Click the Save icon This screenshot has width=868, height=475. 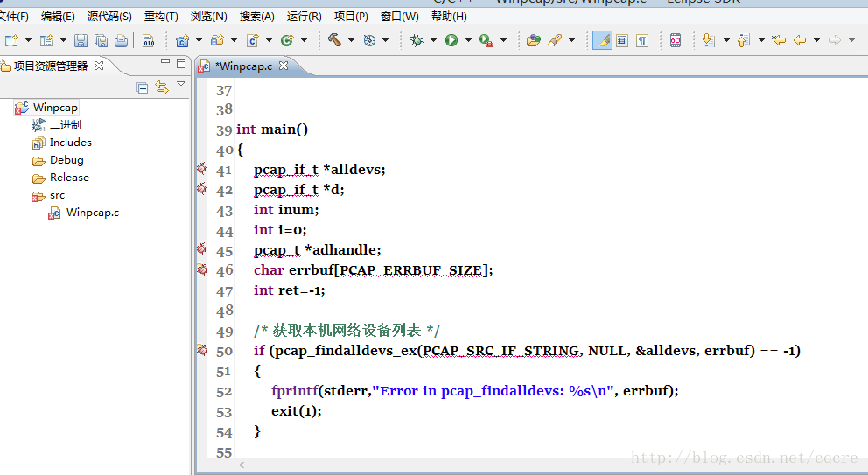click(80, 40)
